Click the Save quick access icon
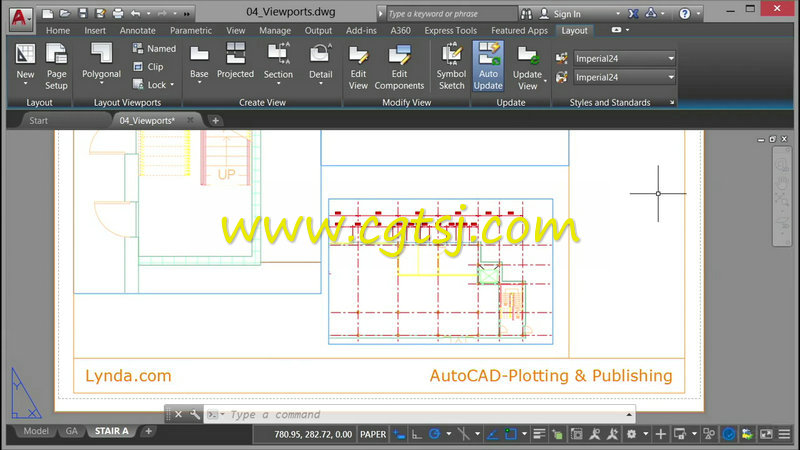 tap(83, 14)
